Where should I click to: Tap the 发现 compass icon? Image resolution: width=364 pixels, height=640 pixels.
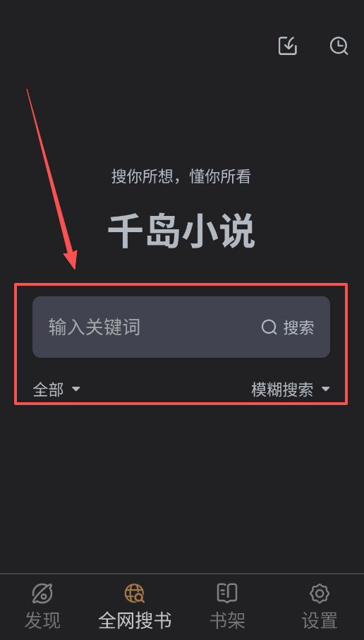click(x=42, y=593)
